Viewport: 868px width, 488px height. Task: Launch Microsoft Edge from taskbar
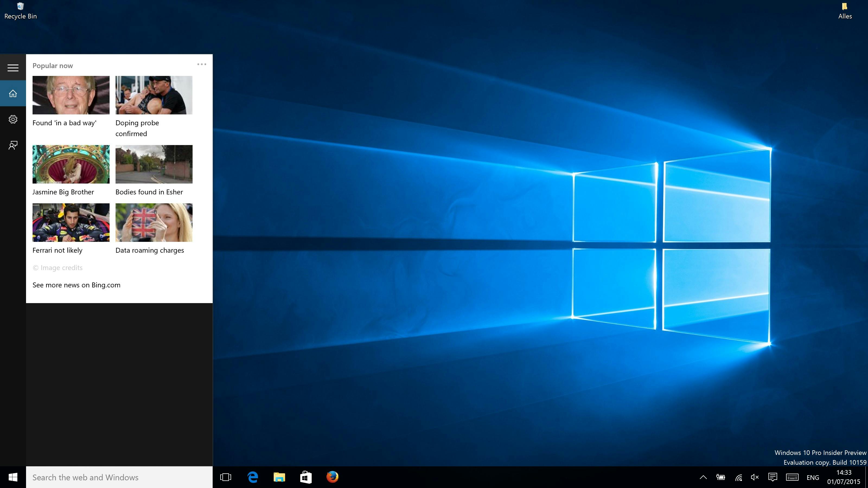pyautogui.click(x=253, y=477)
